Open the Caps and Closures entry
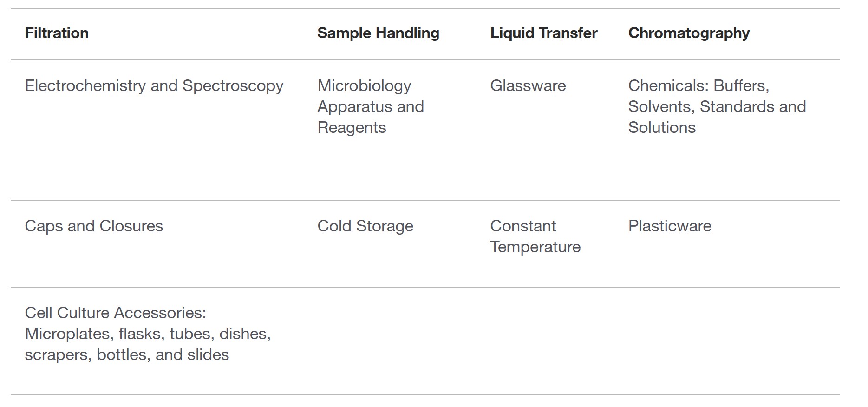The height and width of the screenshot is (407, 868). [x=94, y=226]
